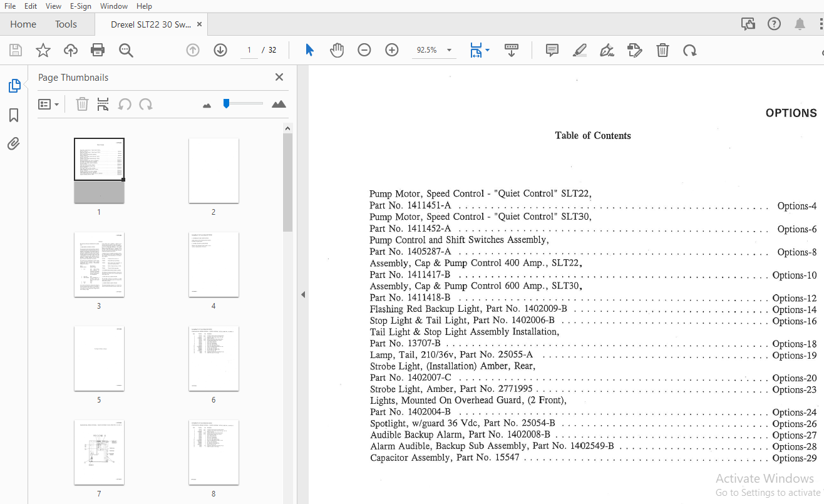
Task: Open the Page Thumbnails sidebar icon
Action: pos(14,86)
